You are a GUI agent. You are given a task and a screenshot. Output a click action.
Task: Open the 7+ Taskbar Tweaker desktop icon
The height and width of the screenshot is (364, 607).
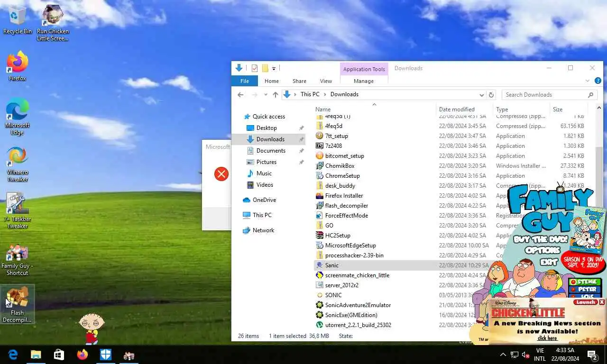pos(17,211)
